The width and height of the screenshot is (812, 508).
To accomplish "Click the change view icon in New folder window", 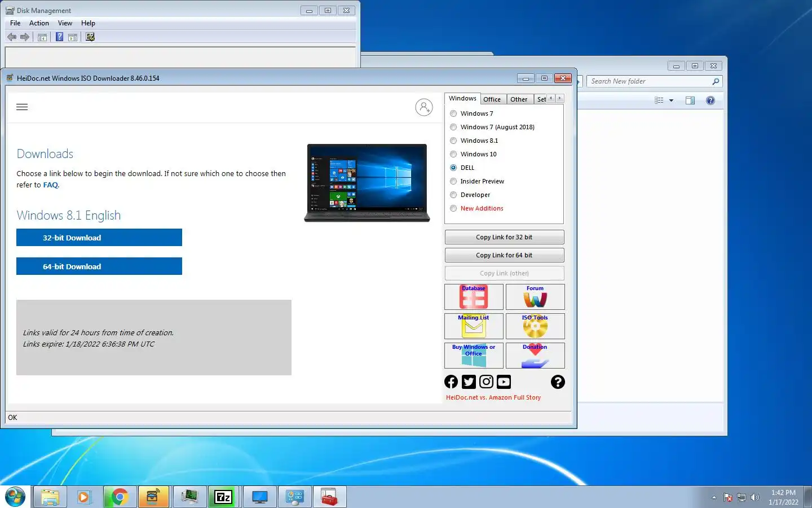I will pos(659,100).
